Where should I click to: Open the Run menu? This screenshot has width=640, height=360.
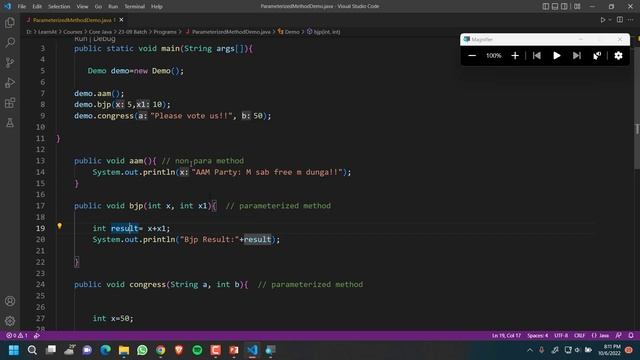(x=113, y=7)
